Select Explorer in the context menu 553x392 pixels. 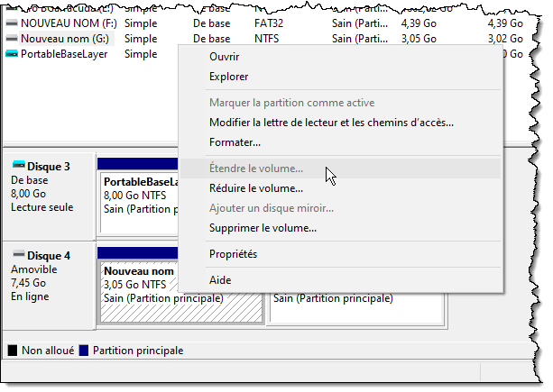(228, 77)
